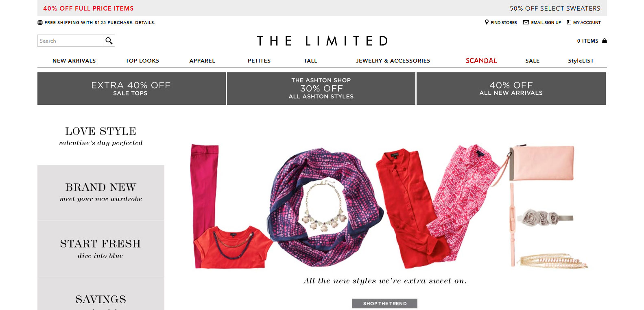The height and width of the screenshot is (310, 644).
Task: Open the New Arrivals menu
Action: click(x=74, y=61)
